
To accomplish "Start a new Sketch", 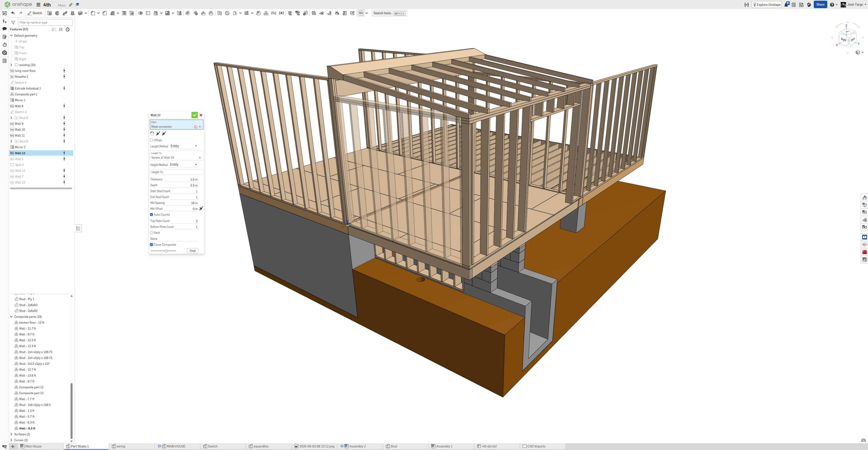I will click(x=35, y=13).
